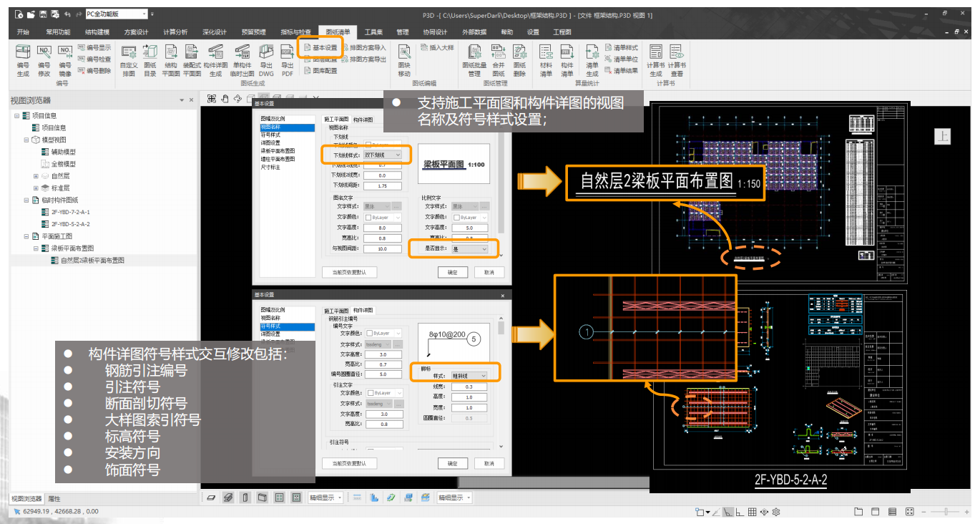Click 确定 in the lower dialog
The width and height of the screenshot is (980, 524).
coord(452,463)
